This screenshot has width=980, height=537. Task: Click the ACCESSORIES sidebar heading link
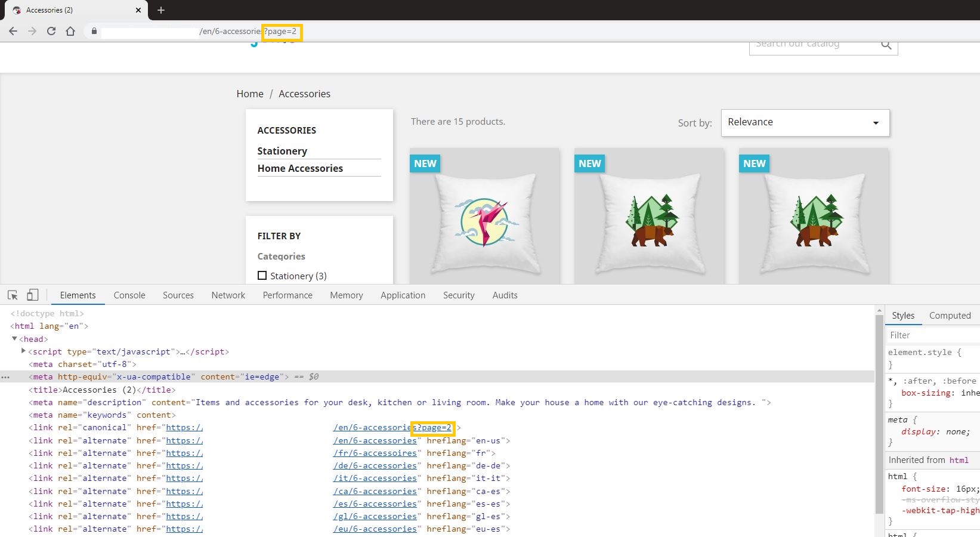coord(287,130)
